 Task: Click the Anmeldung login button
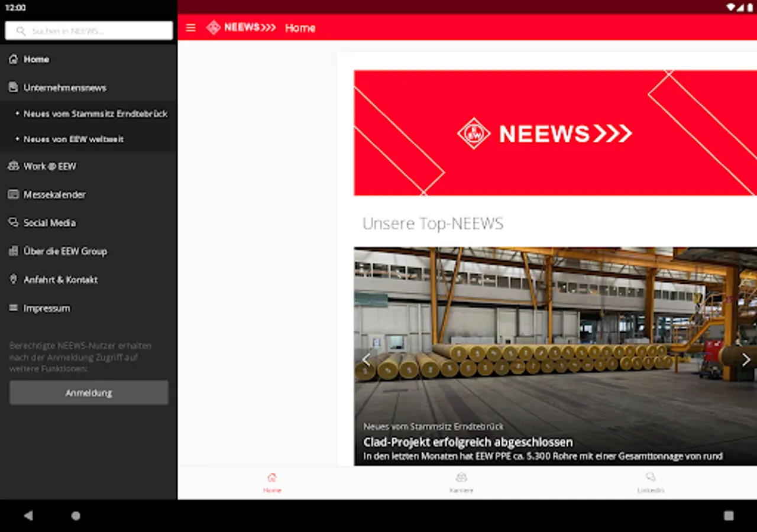click(89, 392)
